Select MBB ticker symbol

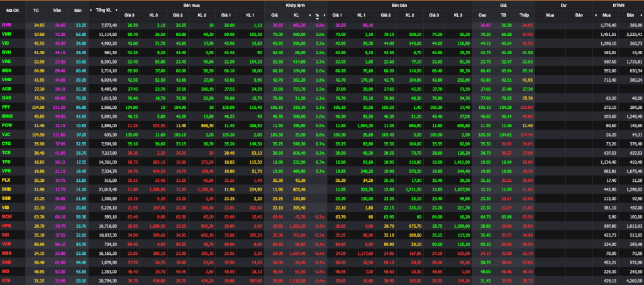tap(6, 252)
